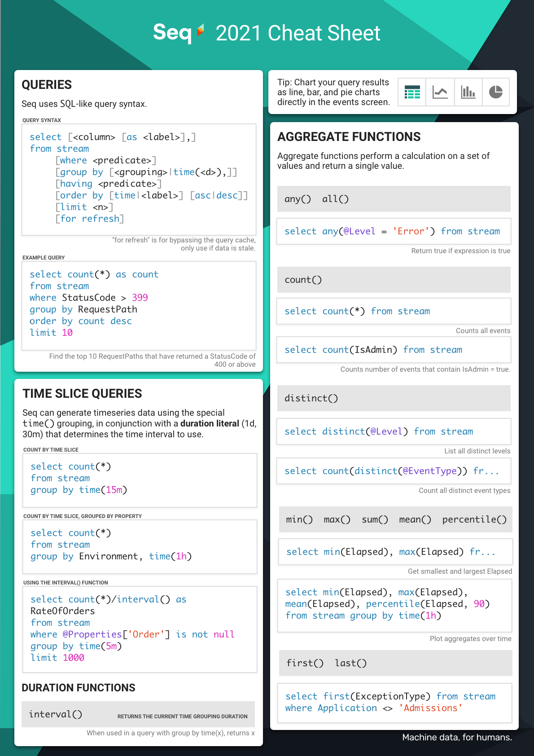The height and width of the screenshot is (756, 534).
Task: Click 'group by Environment, time(1h)' line
Action: (x=111, y=556)
